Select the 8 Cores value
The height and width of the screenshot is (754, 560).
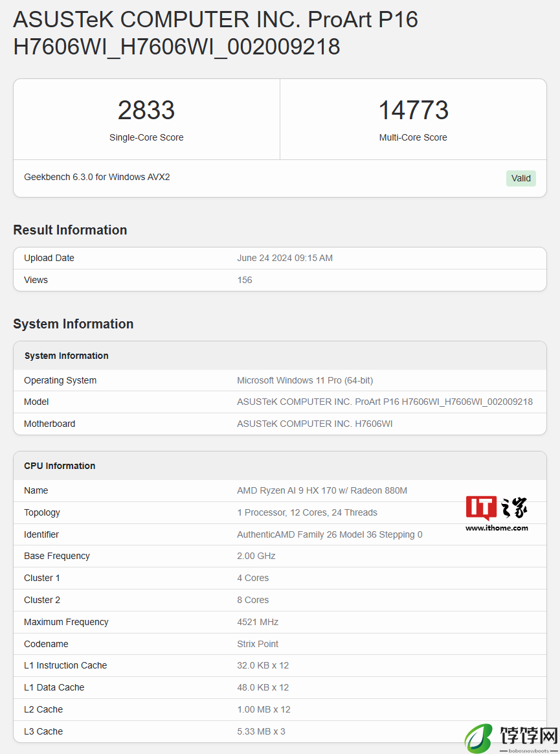(253, 600)
